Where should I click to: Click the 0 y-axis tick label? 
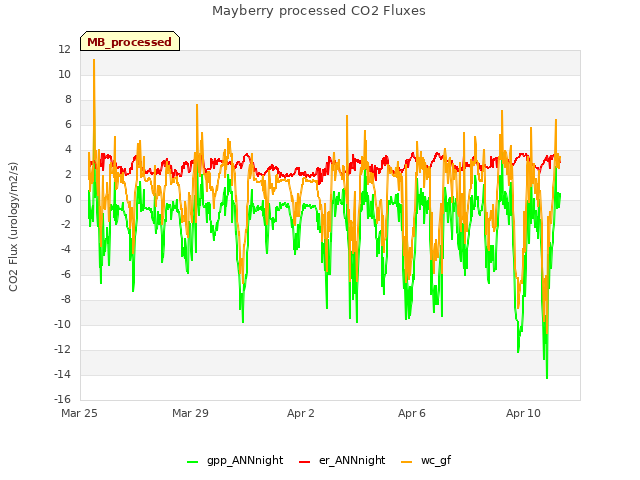68,199
